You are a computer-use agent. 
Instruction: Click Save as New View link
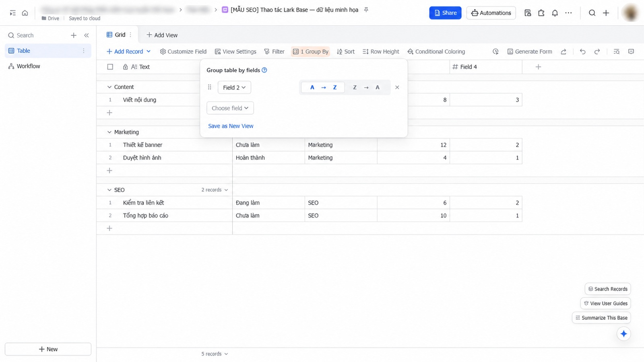(x=231, y=126)
